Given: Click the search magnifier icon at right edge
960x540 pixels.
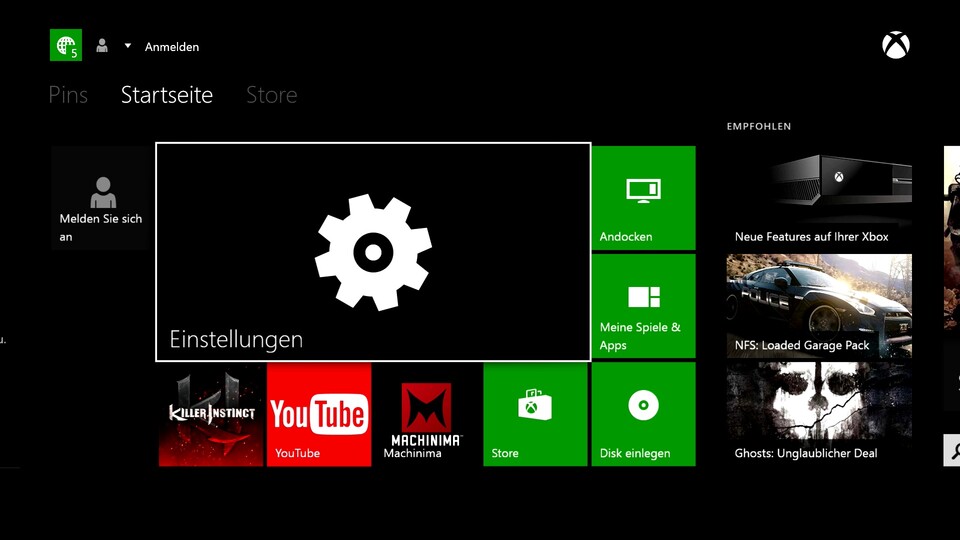Looking at the screenshot, I should 953,451.
